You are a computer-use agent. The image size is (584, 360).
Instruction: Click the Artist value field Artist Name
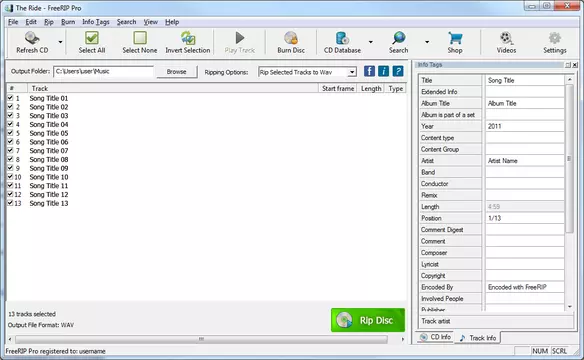[524, 161]
